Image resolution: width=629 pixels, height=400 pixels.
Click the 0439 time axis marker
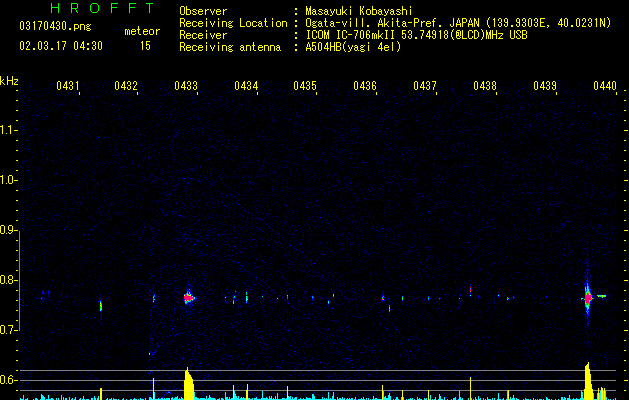tap(545, 85)
